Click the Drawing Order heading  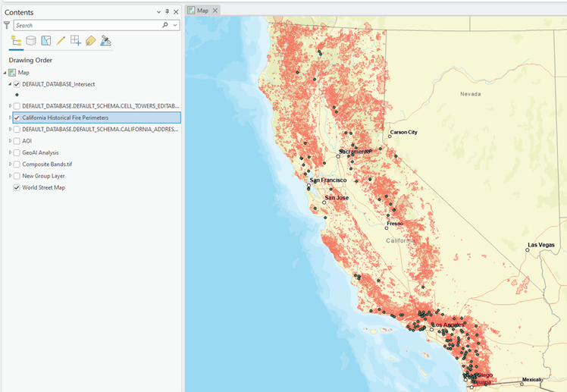coord(30,60)
